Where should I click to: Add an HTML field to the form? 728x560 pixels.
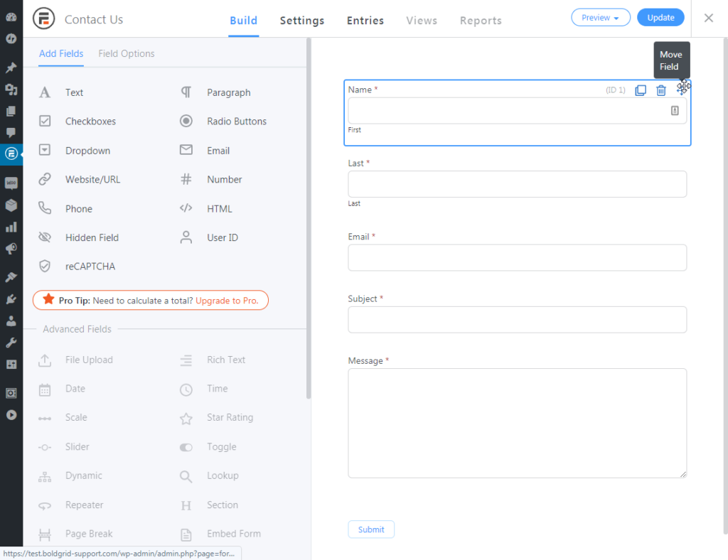tap(219, 209)
